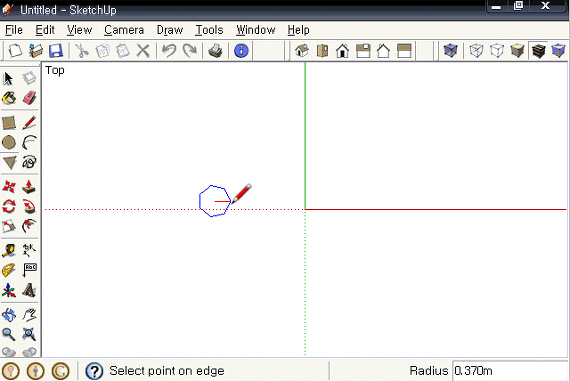The width and height of the screenshot is (570, 381).
Task: Open the Draw menu
Action: coord(170,30)
